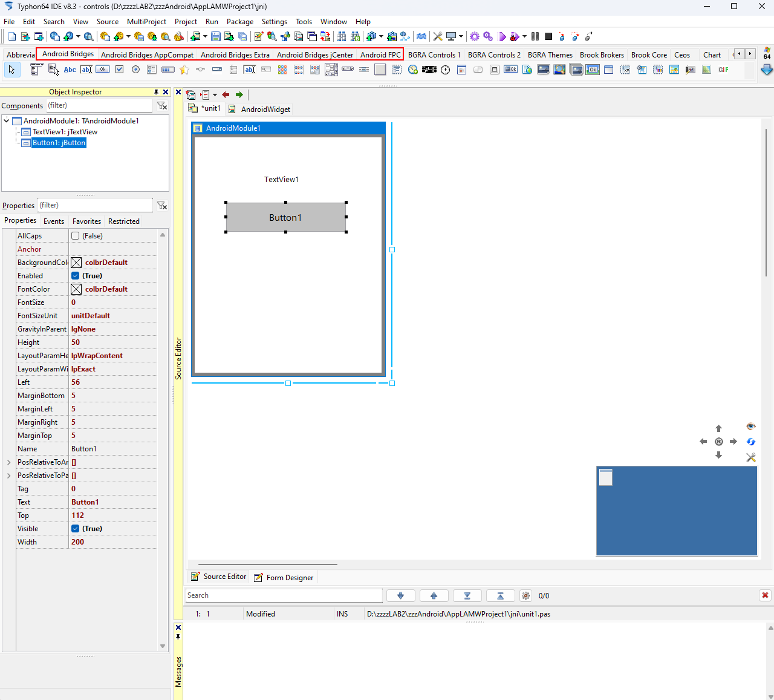Click the black Stop square icon
Image resolution: width=774 pixels, height=700 pixels.
coord(548,37)
